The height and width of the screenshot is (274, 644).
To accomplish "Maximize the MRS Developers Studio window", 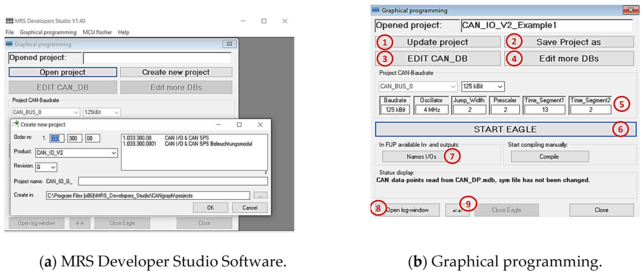I will [x=264, y=21].
